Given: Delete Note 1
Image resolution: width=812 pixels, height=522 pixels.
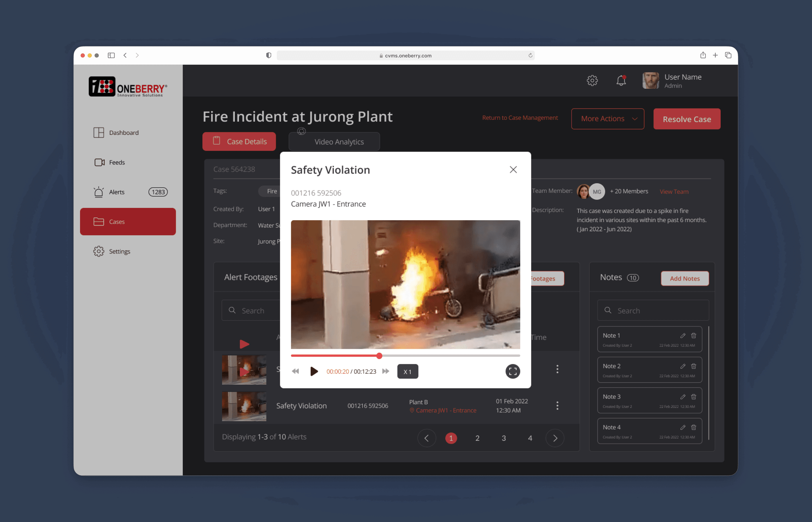Looking at the screenshot, I should pyautogui.click(x=694, y=336).
